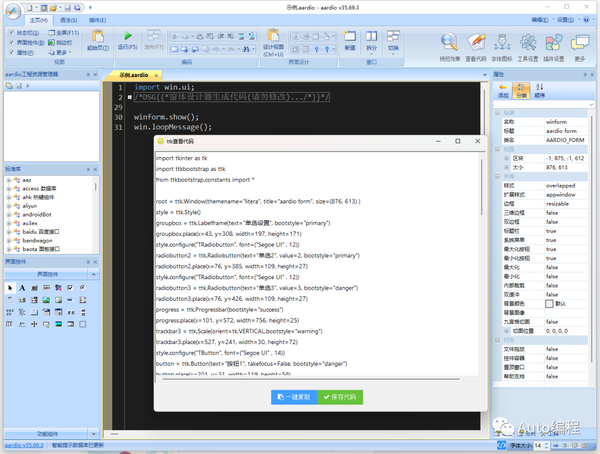Image resolution: width=600 pixels, height=454 pixels.
Task: Click the green Run (F5) play icon
Action: (x=128, y=36)
